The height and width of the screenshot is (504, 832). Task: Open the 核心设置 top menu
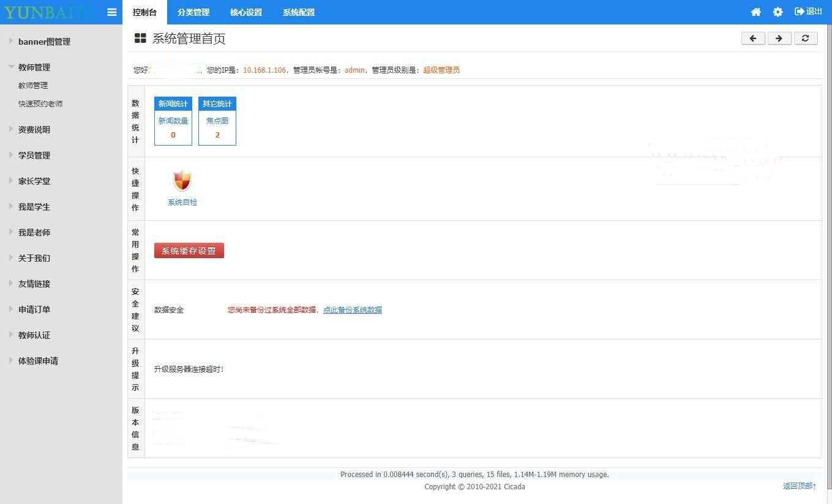pos(246,12)
